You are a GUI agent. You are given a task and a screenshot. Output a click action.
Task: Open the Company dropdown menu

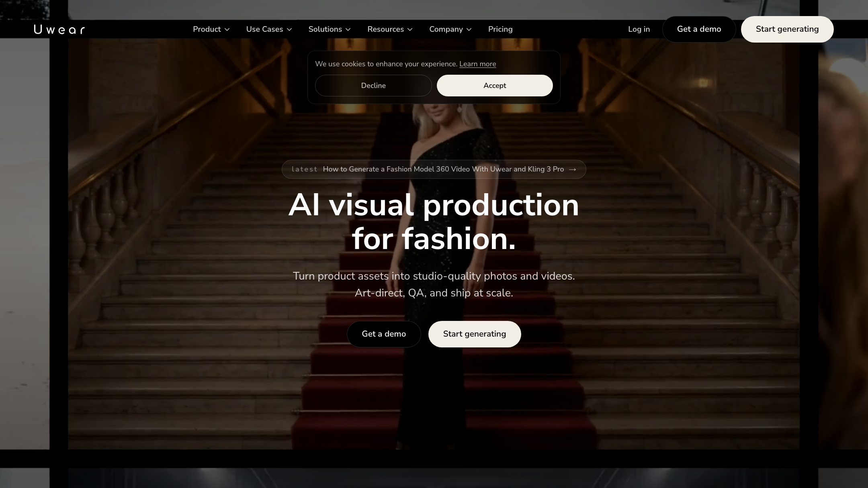pyautogui.click(x=450, y=29)
